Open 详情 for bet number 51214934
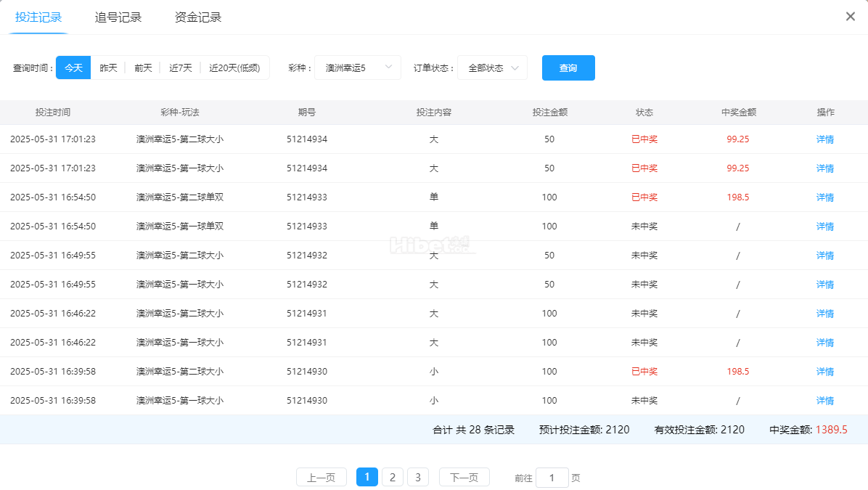Image resolution: width=868 pixels, height=490 pixels. [x=825, y=139]
